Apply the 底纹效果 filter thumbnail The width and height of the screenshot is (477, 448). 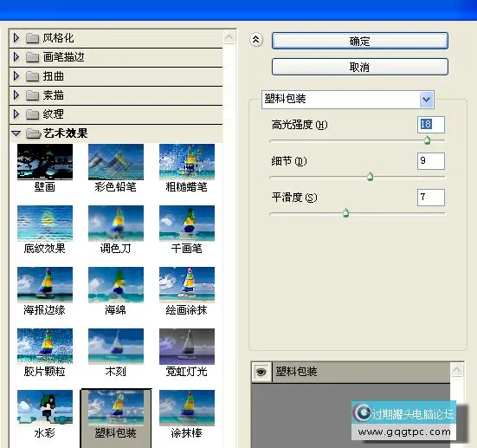[45, 224]
